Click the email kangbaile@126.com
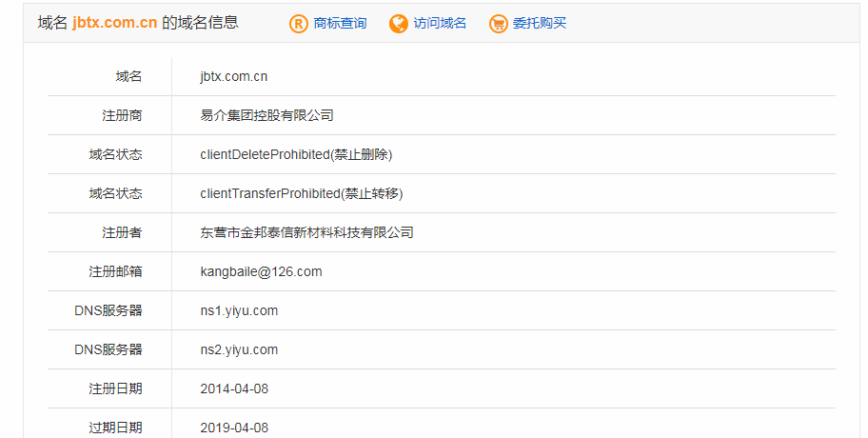 click(x=261, y=271)
